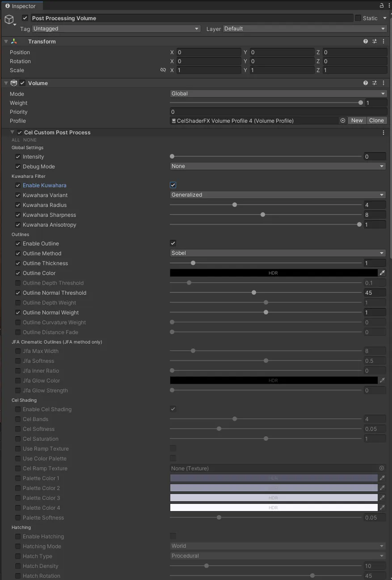Enable the Enable Cel Shading override checkbox
This screenshot has height=580, width=392.
click(18, 409)
